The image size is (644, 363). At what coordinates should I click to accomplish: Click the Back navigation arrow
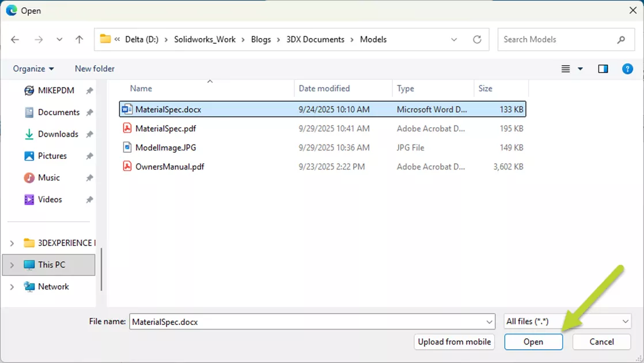pos(15,39)
